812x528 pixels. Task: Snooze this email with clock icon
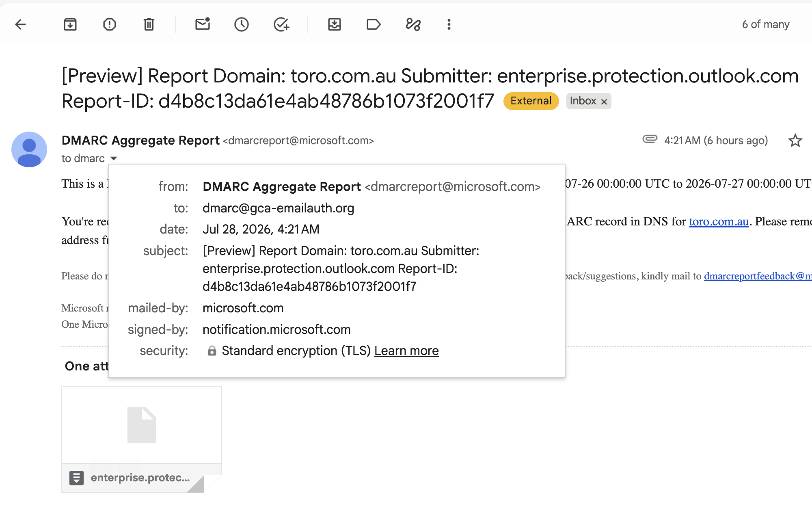242,24
